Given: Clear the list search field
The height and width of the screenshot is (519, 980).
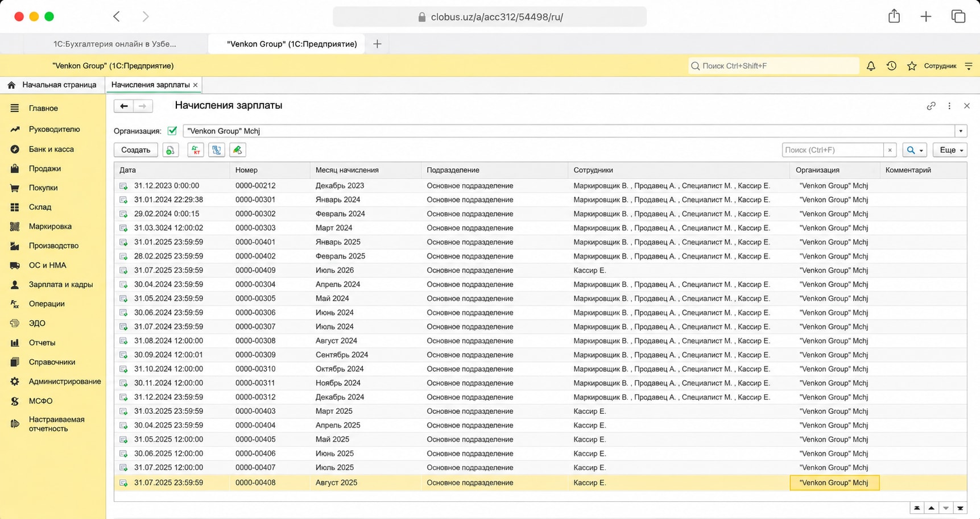Looking at the screenshot, I should click(x=890, y=150).
